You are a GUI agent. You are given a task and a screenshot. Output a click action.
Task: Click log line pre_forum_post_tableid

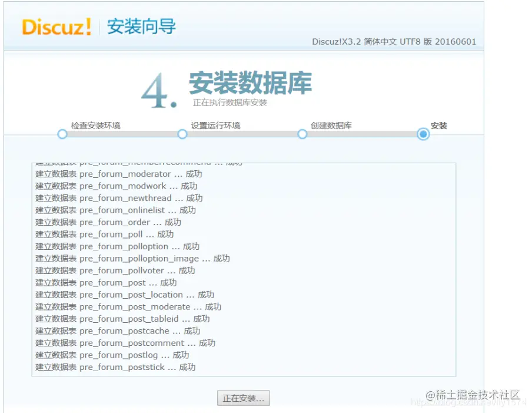pos(122,319)
